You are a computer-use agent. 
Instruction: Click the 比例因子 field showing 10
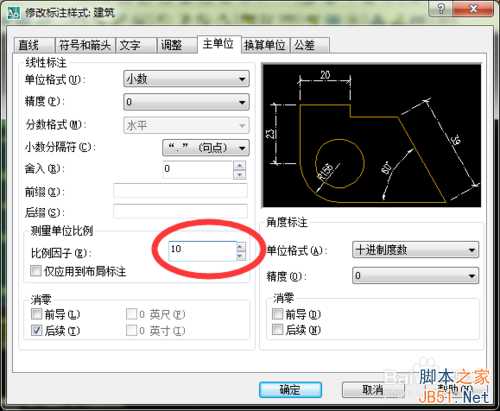(202, 251)
